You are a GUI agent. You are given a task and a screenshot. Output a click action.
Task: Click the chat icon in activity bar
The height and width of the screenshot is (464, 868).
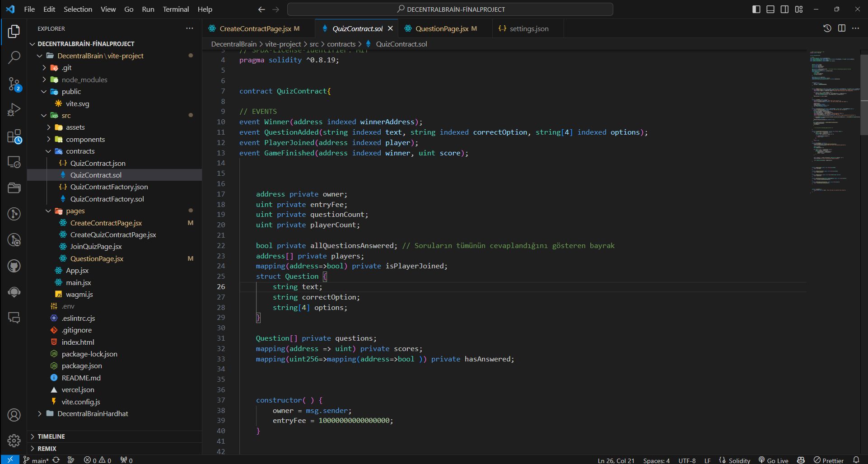[x=14, y=318]
